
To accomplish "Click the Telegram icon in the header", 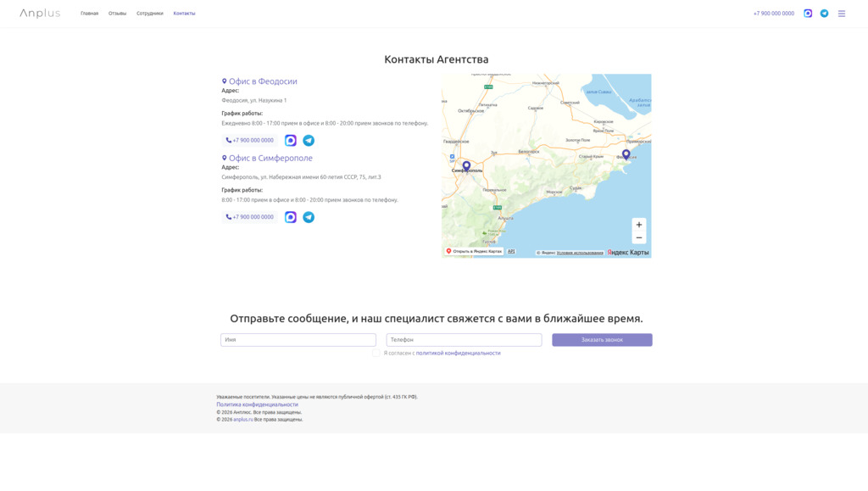I will [x=824, y=14].
